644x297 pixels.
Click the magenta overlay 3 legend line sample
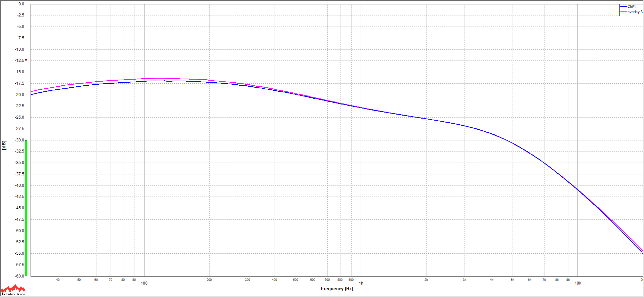point(623,12)
